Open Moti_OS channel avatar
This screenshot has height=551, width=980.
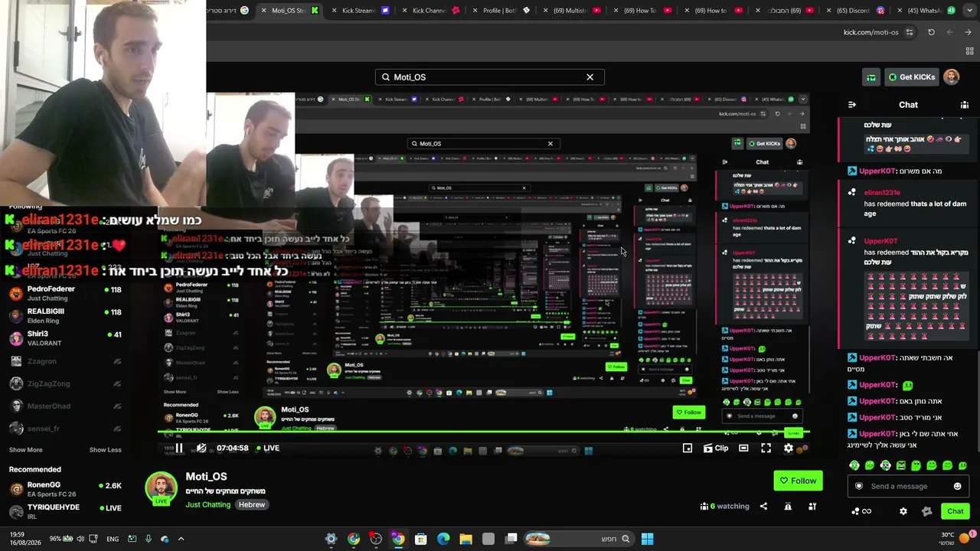(x=161, y=488)
